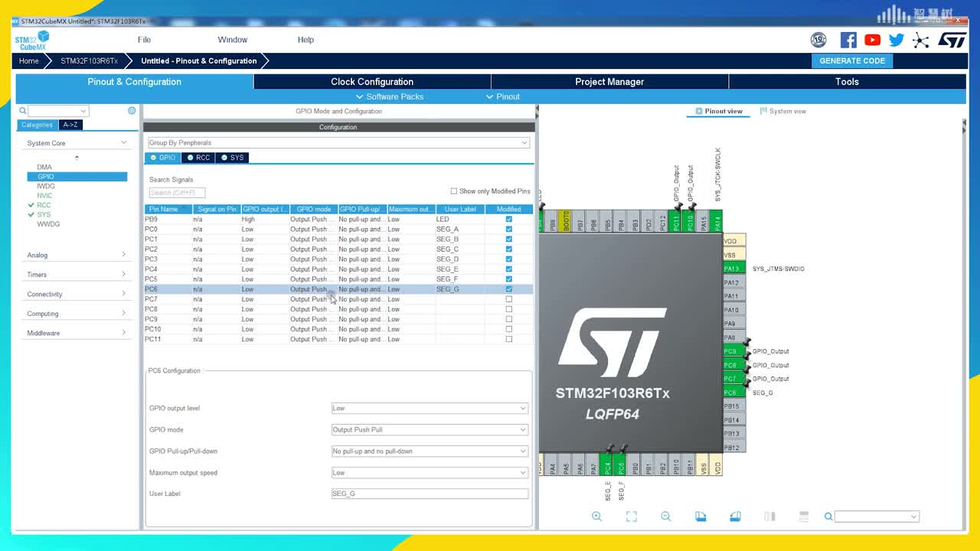The image size is (980, 551).
Task: Go to Home breadcrumb
Action: coord(29,61)
